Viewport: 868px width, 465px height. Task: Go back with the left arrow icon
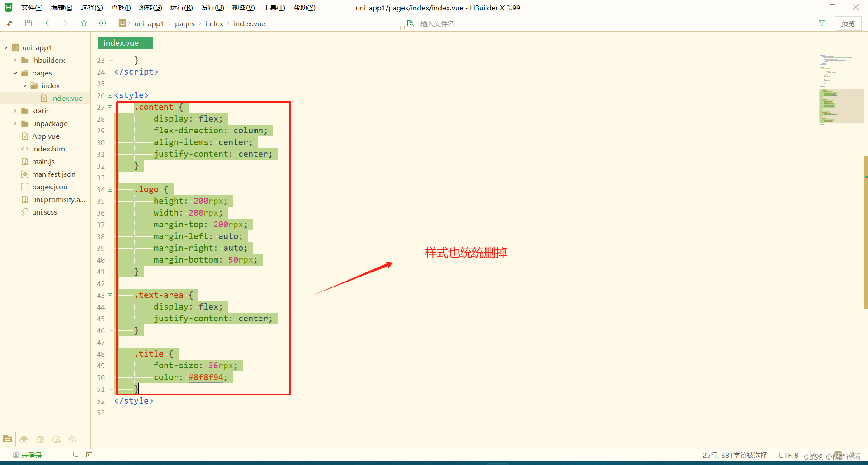[x=47, y=23]
